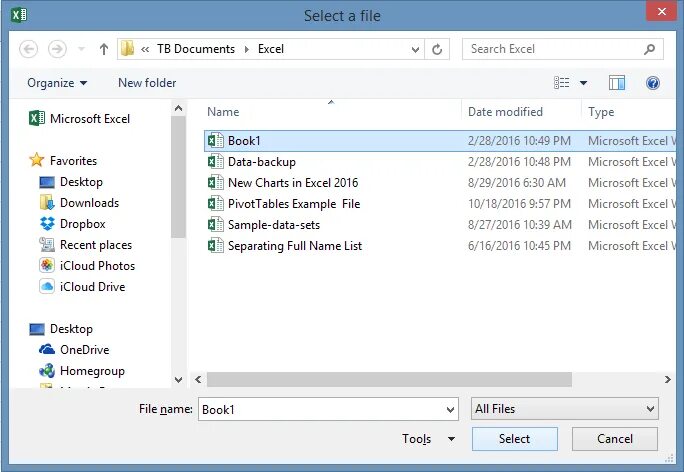Click the New Charts in Excel 2016 icon
The width and height of the screenshot is (684, 472).
[215, 182]
